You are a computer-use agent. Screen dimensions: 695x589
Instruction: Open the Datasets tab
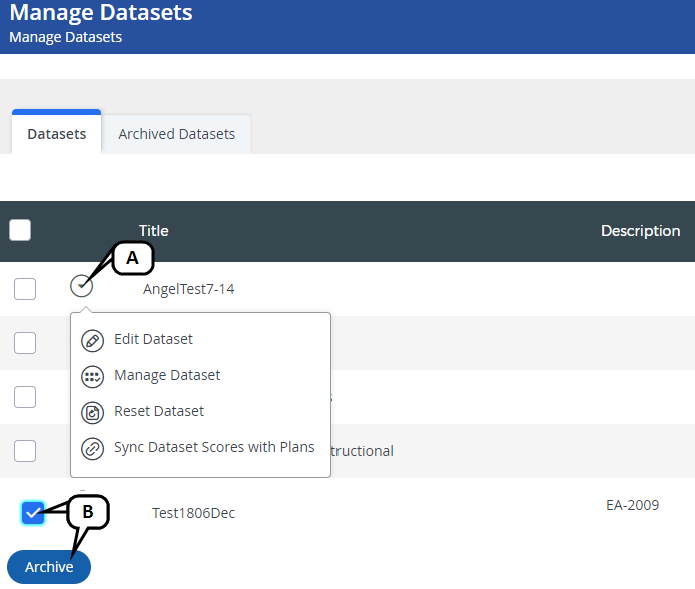(x=57, y=134)
